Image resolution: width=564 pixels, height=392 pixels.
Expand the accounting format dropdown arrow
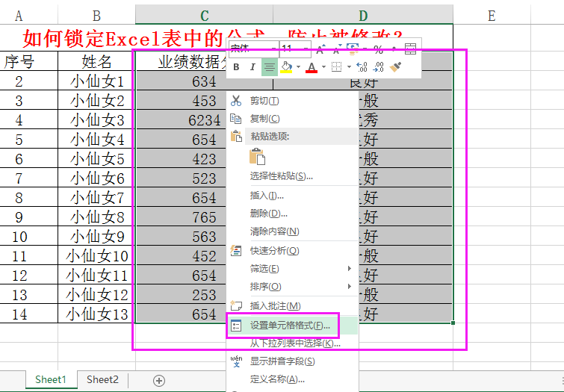pos(365,49)
